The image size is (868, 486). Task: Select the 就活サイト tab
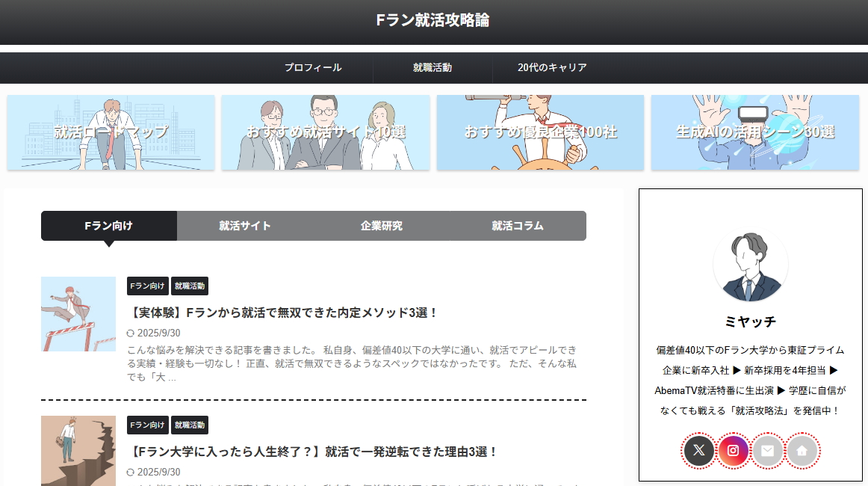pos(245,226)
